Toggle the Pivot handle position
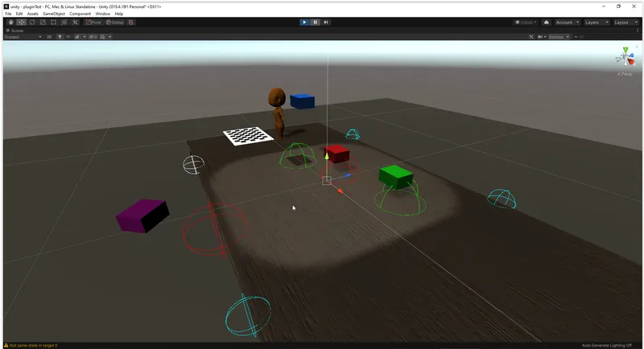The height and width of the screenshot is (349, 644). 93,23
